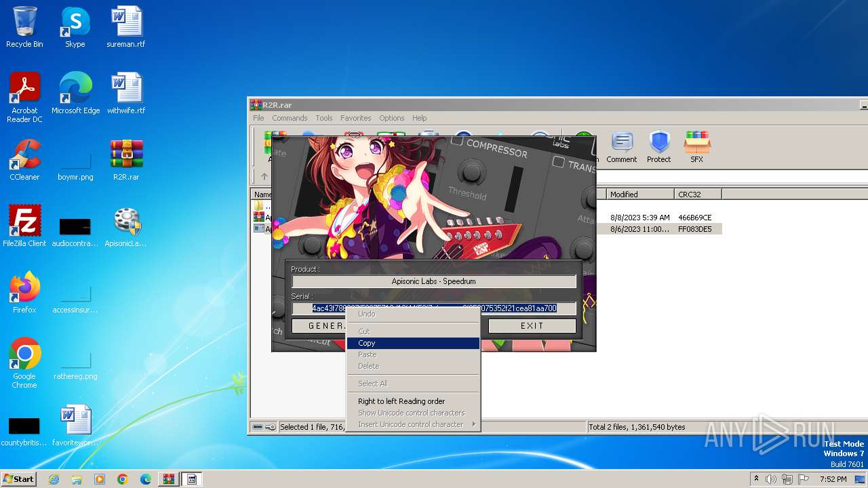Open the Favorites menu in WinRAR
This screenshot has height=488, width=868.
tap(355, 118)
